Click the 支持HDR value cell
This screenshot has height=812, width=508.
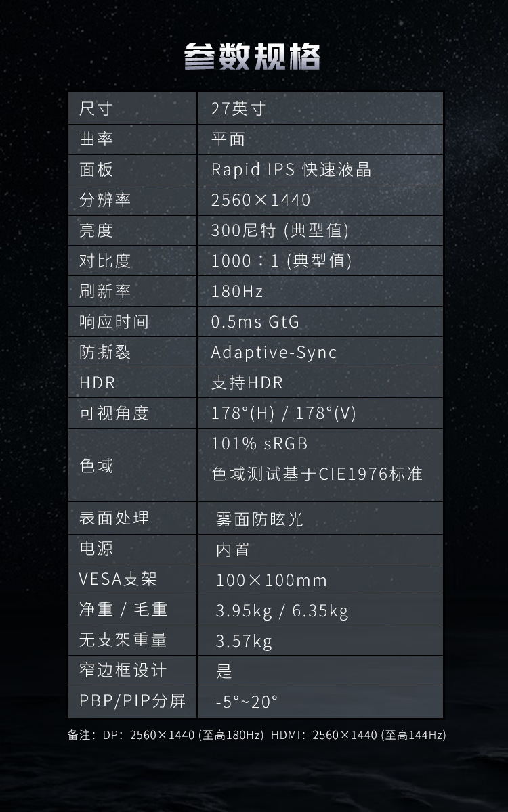point(247,383)
